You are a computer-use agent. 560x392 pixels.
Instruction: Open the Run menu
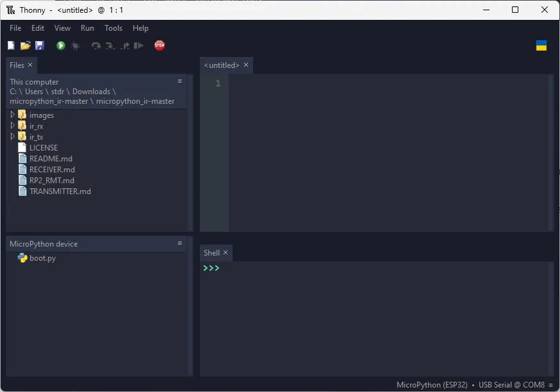pyautogui.click(x=87, y=28)
